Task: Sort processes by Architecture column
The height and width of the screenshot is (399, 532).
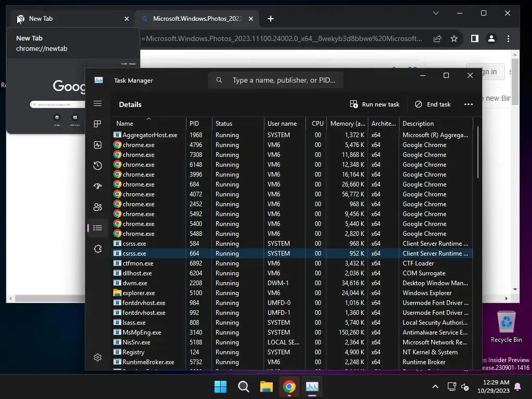Action: pos(383,124)
